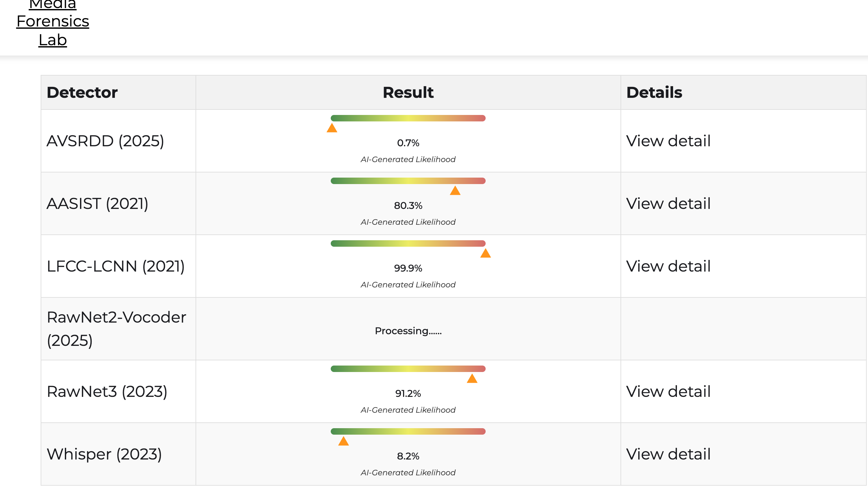Click the LFCC-LCNN likelihood gradient bar
868x496 pixels.
(408, 243)
